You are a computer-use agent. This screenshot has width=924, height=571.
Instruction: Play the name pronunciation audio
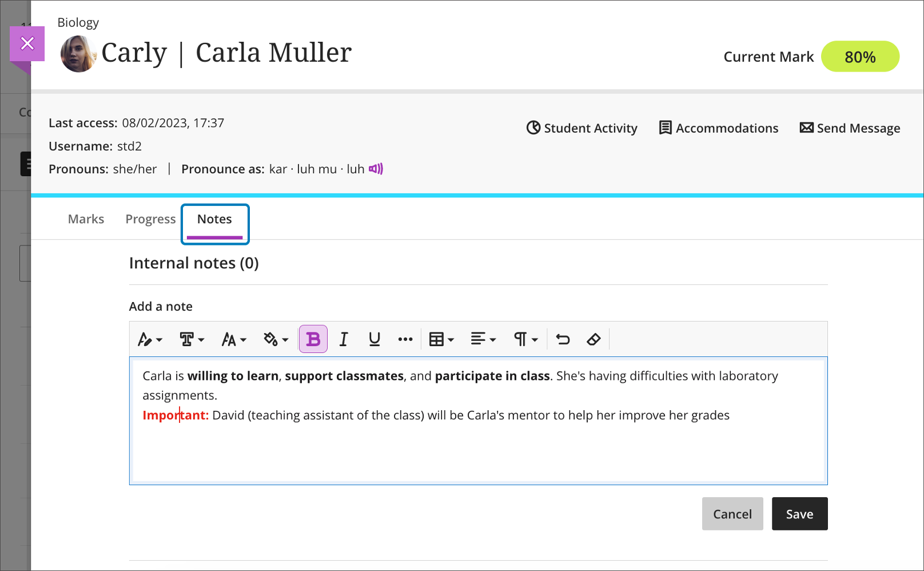point(376,169)
